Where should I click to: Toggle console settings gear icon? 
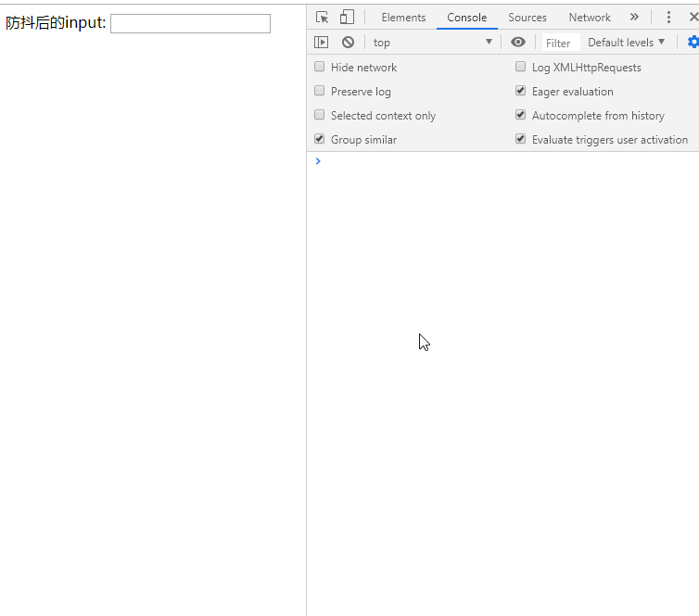(693, 43)
